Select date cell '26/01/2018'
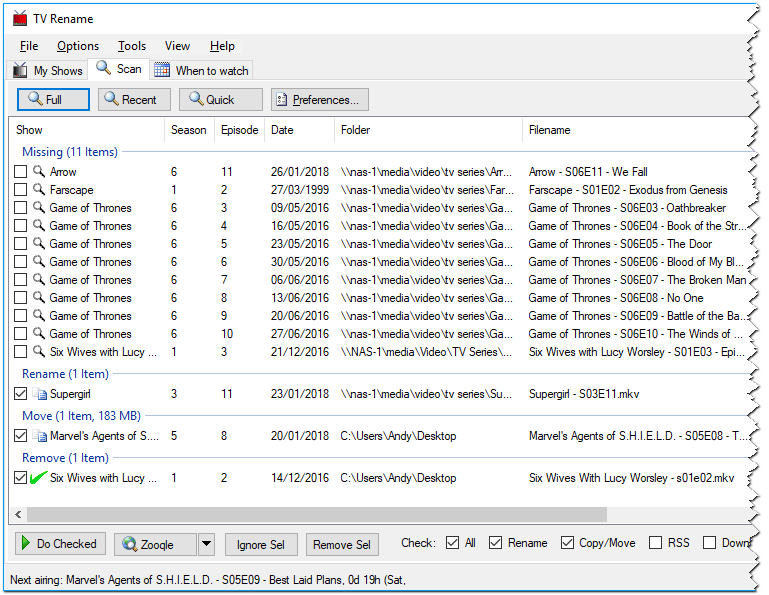769x595 pixels. [x=300, y=172]
